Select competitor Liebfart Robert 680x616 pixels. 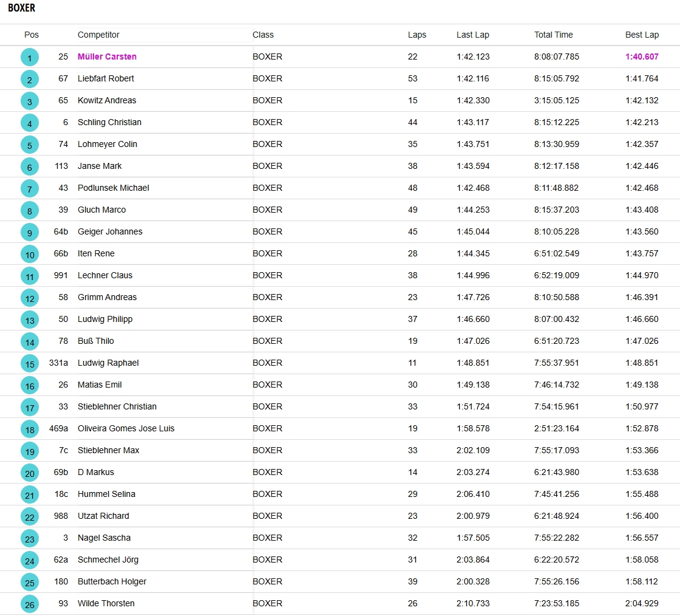pos(106,78)
